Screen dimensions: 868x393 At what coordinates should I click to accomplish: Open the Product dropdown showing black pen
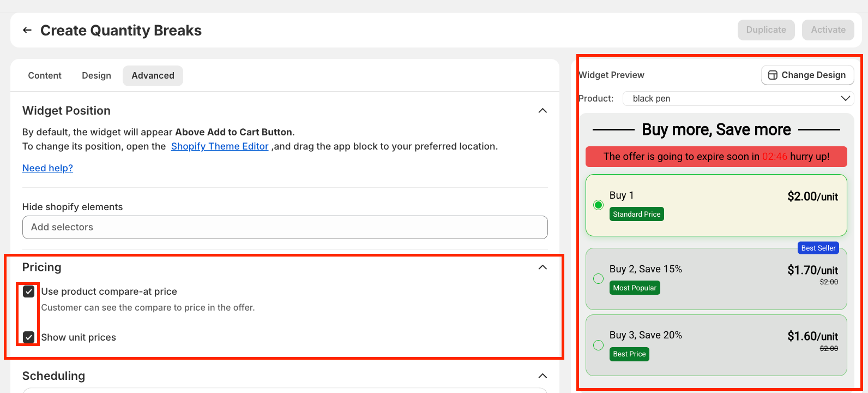pos(738,99)
